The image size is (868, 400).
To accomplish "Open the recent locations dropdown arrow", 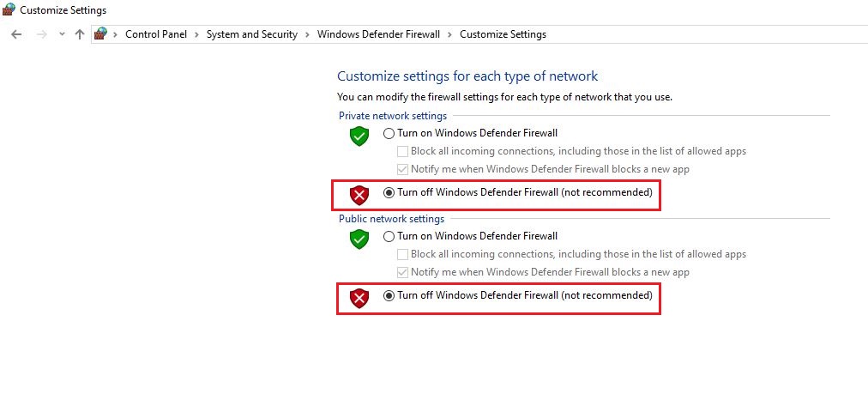I will [x=62, y=34].
